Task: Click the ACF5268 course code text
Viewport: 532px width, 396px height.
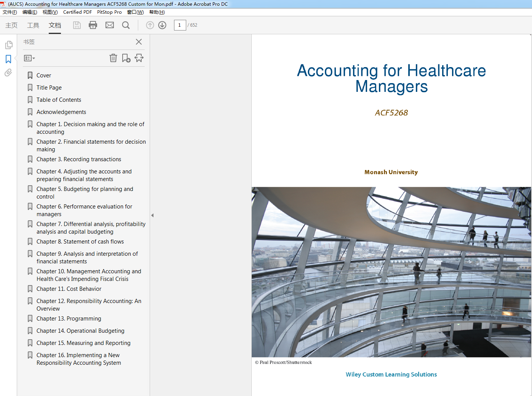Action: coord(391,113)
